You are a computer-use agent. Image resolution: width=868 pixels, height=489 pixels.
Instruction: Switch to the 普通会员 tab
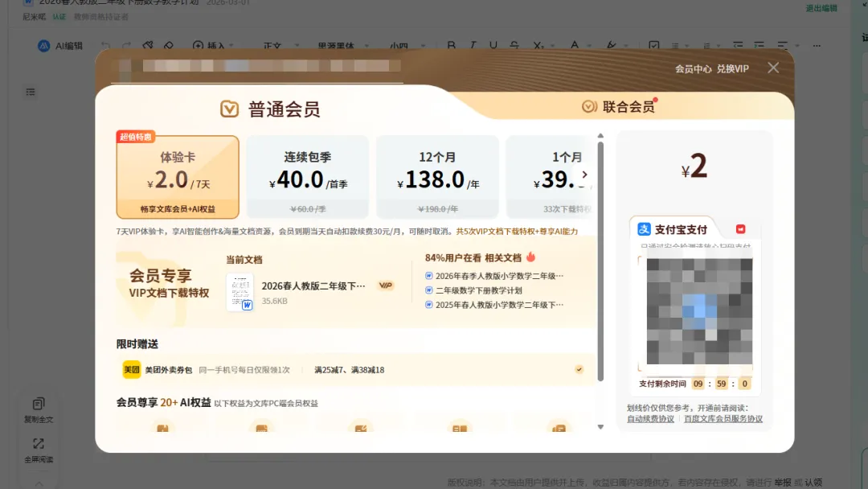tap(270, 109)
